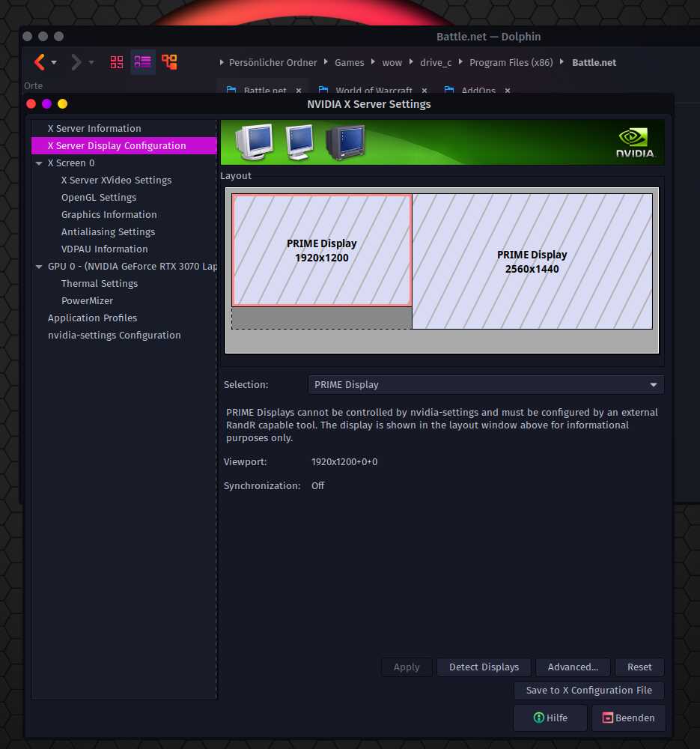Screen dimensions: 700x749
Task: Click Detect Displays button
Action: point(484,667)
